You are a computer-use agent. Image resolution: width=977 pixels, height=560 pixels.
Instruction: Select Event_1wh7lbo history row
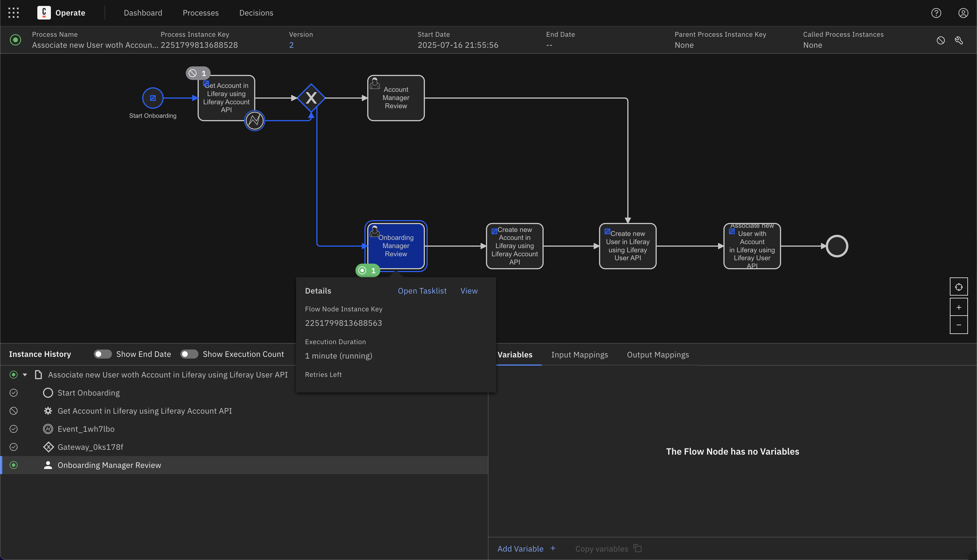244,429
